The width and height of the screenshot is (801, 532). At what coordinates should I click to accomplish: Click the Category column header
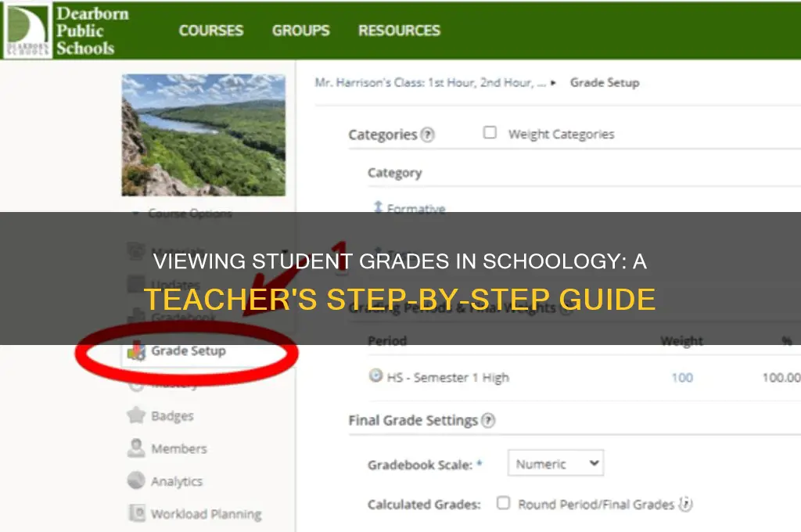[x=395, y=173]
